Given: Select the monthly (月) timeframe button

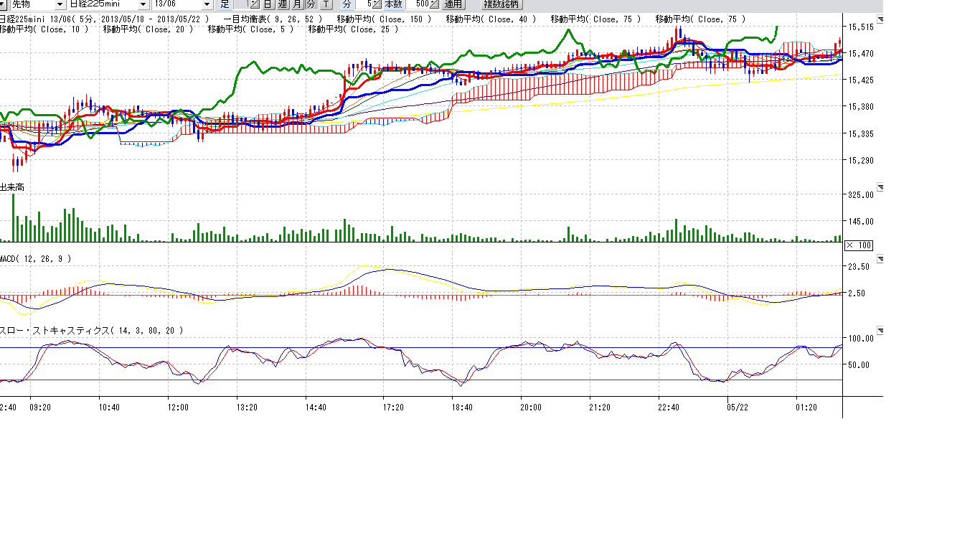Looking at the screenshot, I should tap(297, 4).
